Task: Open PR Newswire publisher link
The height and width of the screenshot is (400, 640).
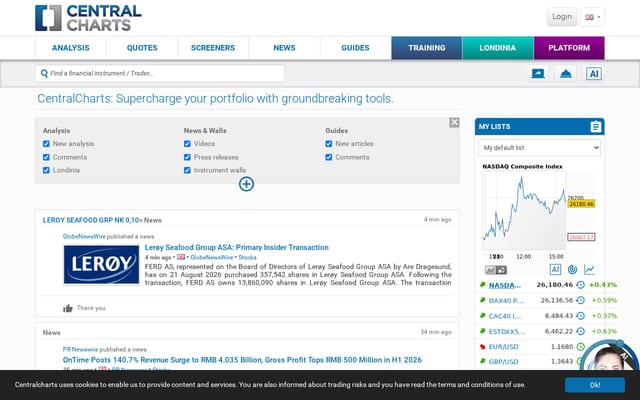Action: coord(80,349)
